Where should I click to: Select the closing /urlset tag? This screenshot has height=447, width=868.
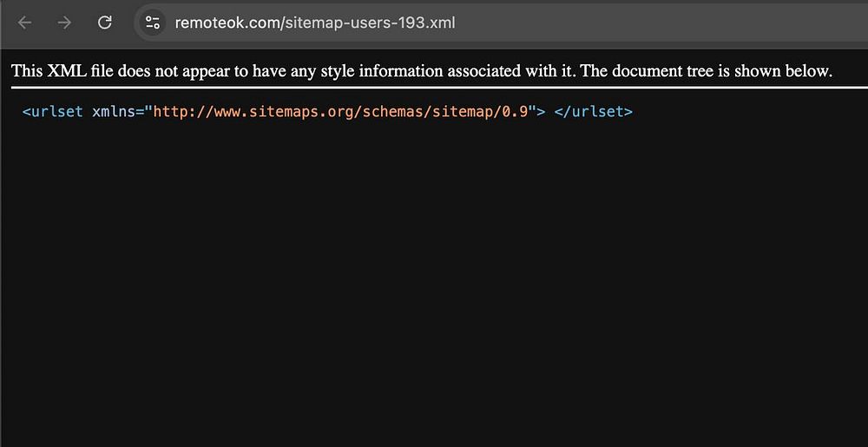[593, 112]
